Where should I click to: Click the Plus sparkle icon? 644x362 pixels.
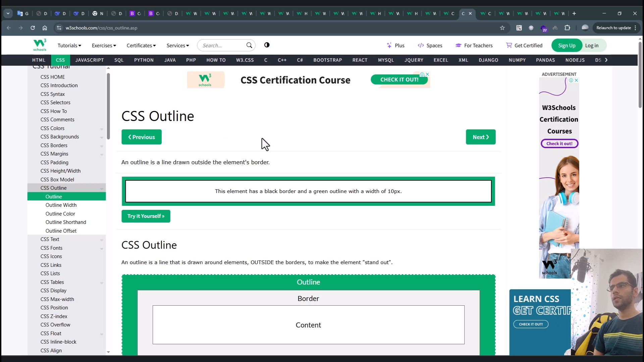click(389, 45)
